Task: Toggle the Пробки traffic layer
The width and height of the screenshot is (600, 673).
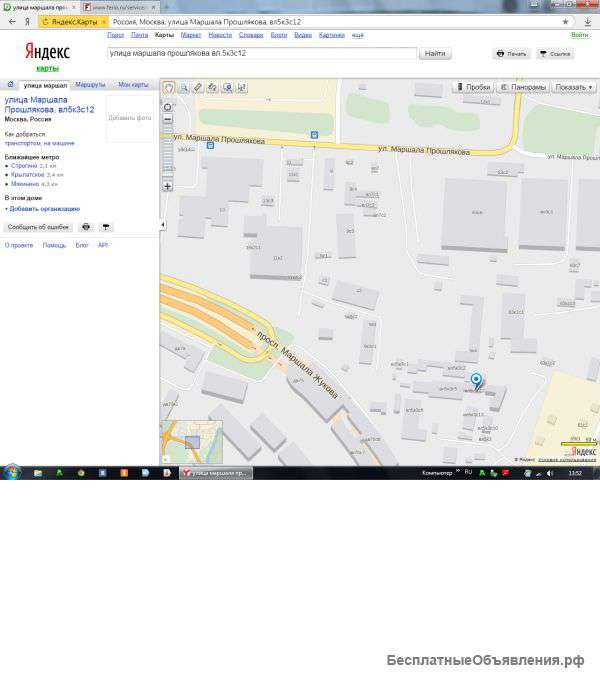Action: [x=473, y=87]
